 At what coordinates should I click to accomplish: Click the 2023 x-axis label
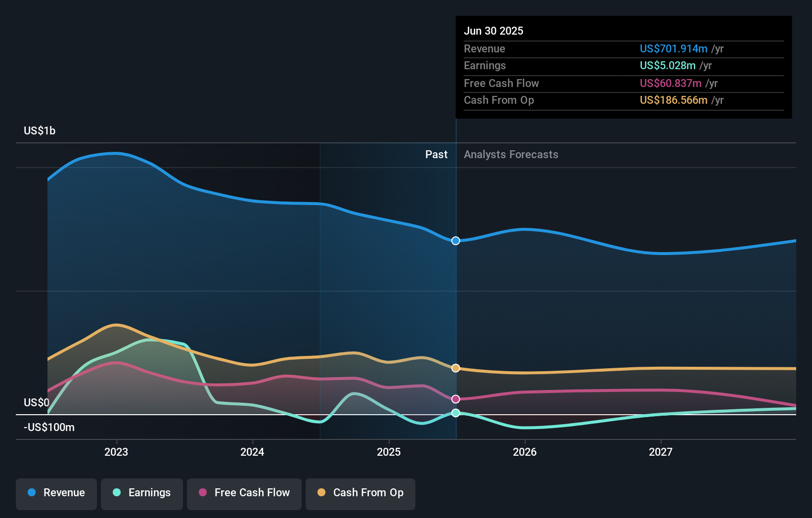click(x=116, y=452)
